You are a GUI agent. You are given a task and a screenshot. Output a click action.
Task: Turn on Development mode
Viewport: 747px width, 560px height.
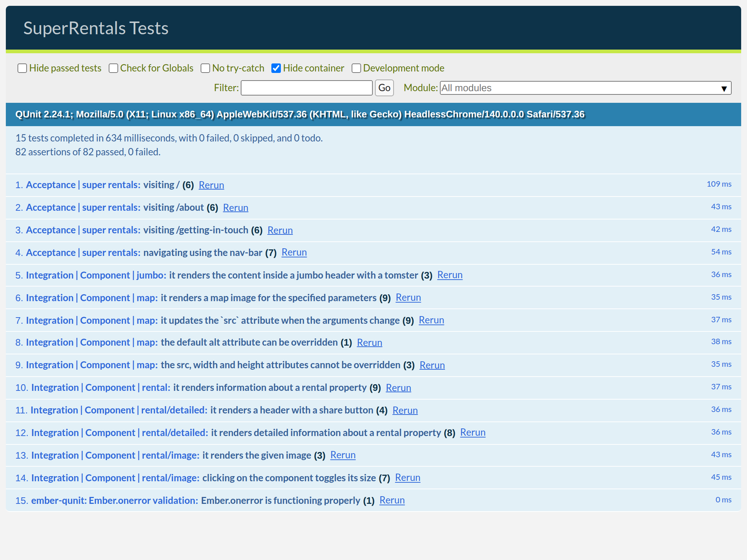pos(356,68)
